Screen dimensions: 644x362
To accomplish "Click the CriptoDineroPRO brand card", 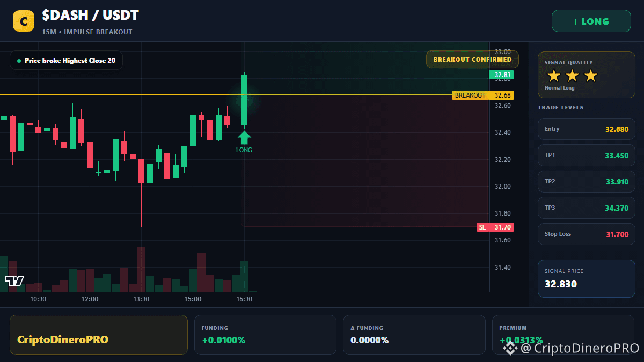I will tap(99, 335).
